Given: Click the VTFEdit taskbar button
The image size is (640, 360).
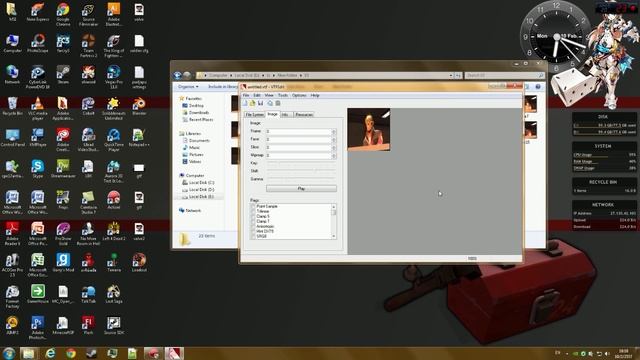Looking at the screenshot, I should tap(174, 353).
